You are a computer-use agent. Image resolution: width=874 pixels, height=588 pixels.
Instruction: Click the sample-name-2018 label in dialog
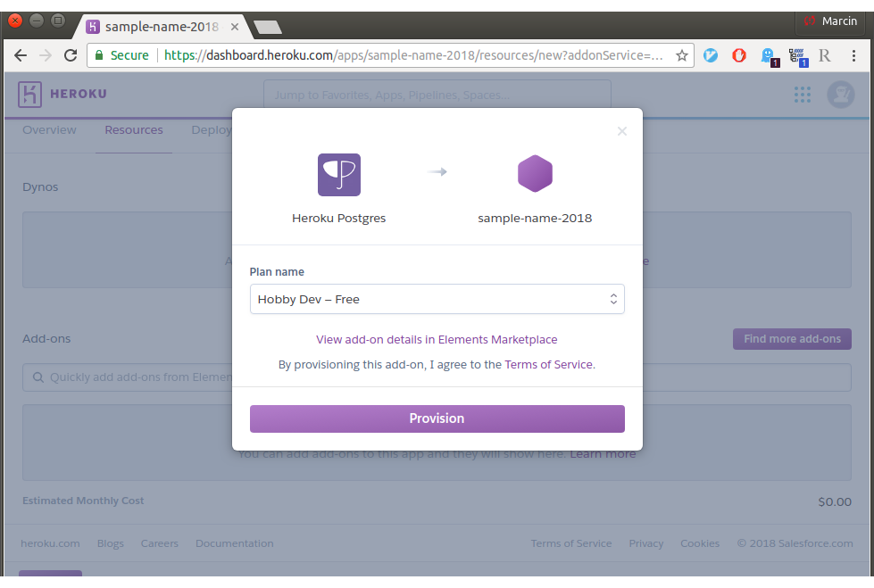pos(535,218)
